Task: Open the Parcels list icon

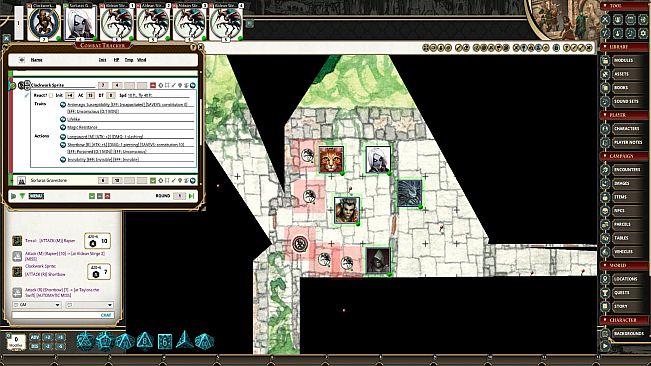Action: [605, 224]
